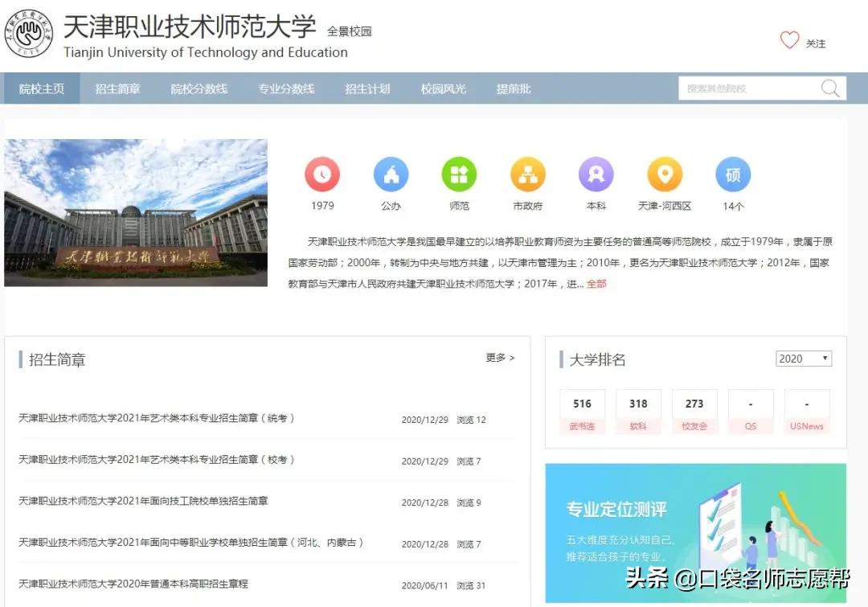Click the 浏览 31 view count
Screen dimensions: 868x607
pos(471,586)
